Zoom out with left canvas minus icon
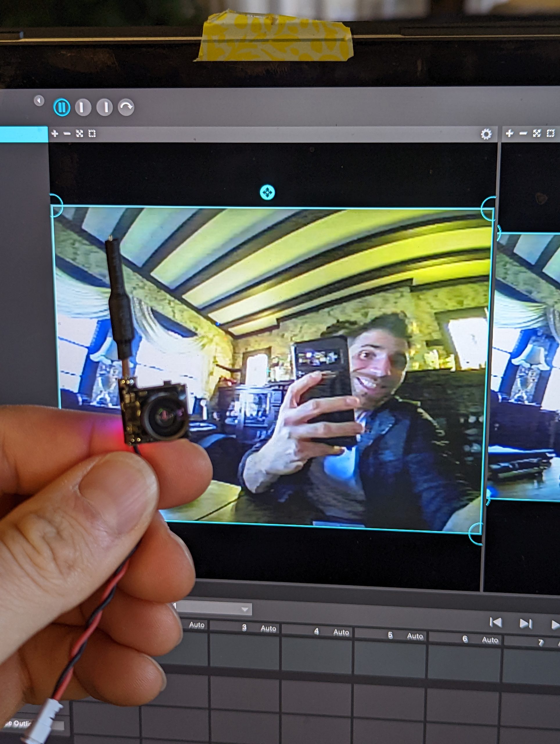 [x=67, y=134]
